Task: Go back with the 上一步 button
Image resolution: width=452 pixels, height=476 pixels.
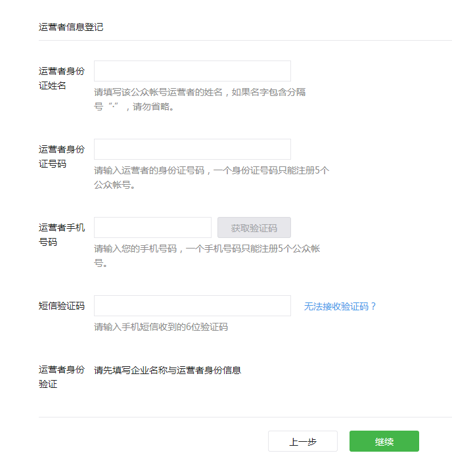Action: (302, 442)
